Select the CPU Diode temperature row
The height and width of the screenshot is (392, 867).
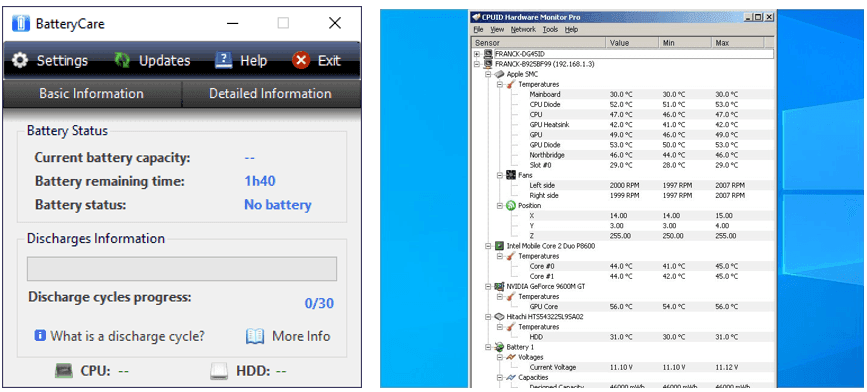[x=623, y=104]
